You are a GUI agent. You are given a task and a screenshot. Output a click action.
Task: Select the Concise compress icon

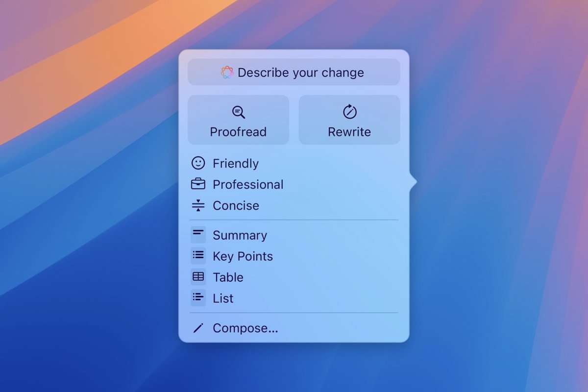[198, 205]
